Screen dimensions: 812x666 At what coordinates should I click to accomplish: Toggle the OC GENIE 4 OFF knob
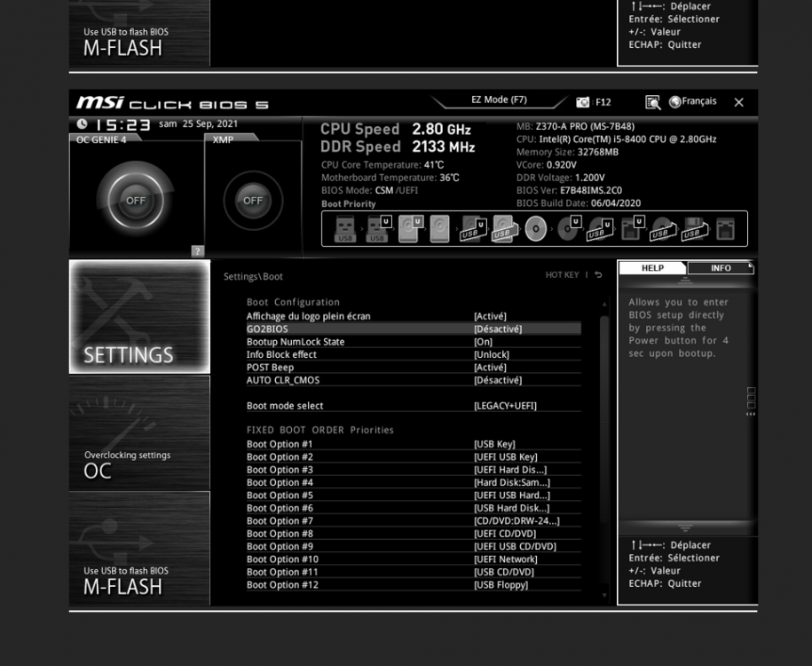(x=136, y=201)
